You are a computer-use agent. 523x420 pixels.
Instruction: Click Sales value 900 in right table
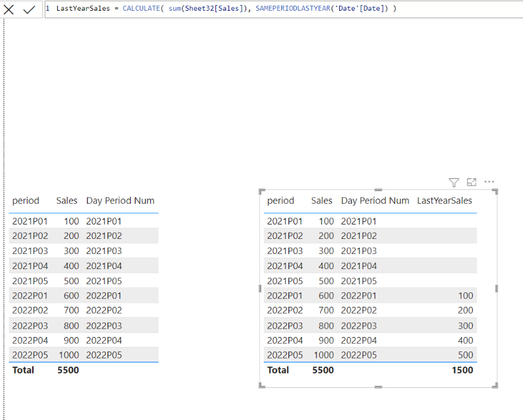tap(326, 340)
